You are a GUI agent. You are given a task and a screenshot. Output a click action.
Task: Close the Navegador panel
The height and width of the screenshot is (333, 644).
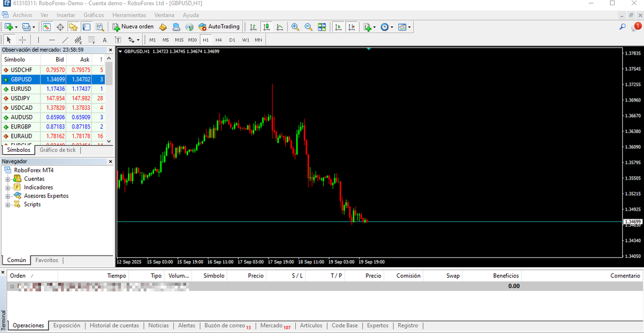(x=110, y=162)
